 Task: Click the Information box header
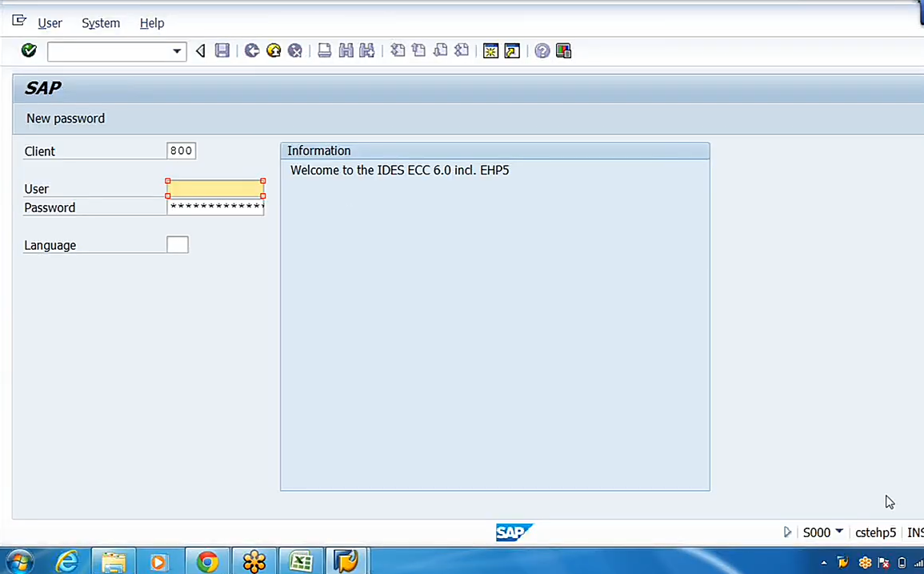(x=495, y=151)
